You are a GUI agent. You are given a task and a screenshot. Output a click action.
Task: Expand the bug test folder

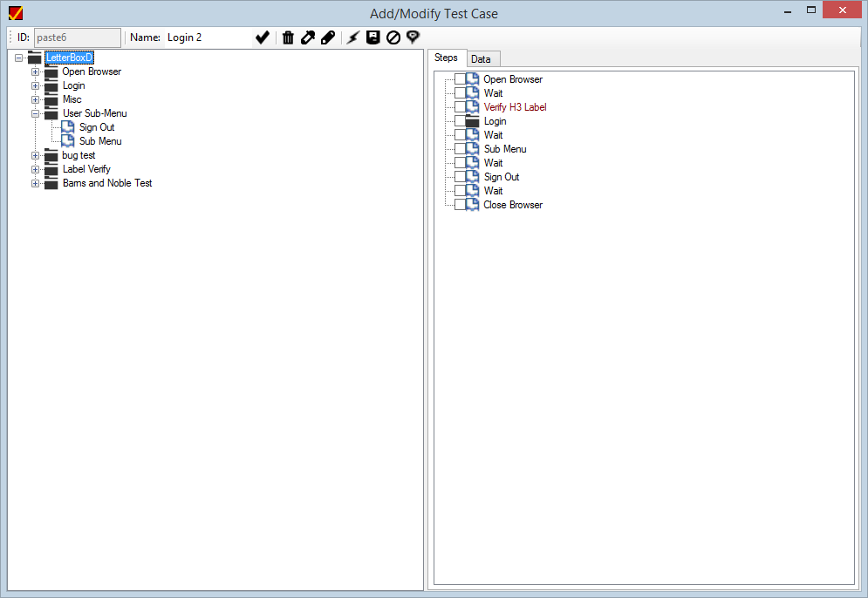pyautogui.click(x=36, y=155)
